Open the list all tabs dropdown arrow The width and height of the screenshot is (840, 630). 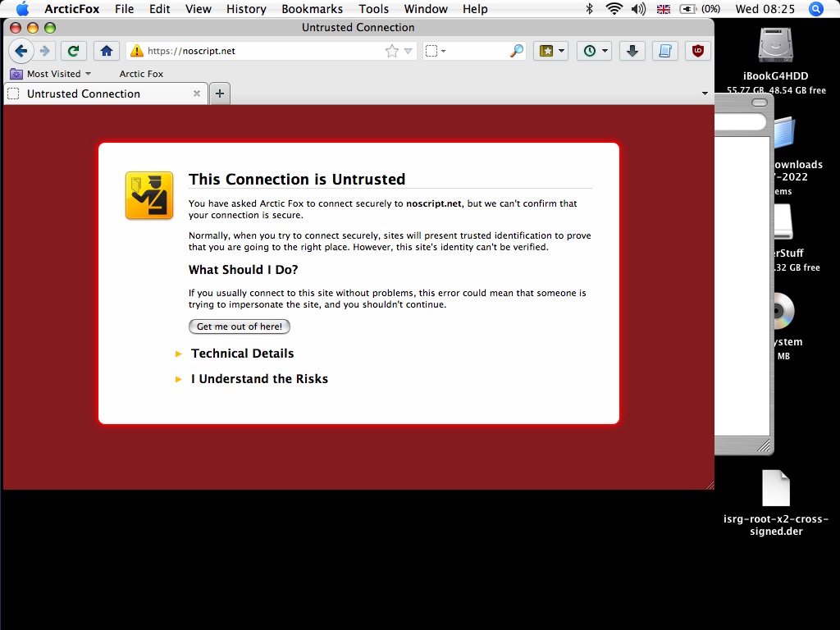tap(705, 94)
